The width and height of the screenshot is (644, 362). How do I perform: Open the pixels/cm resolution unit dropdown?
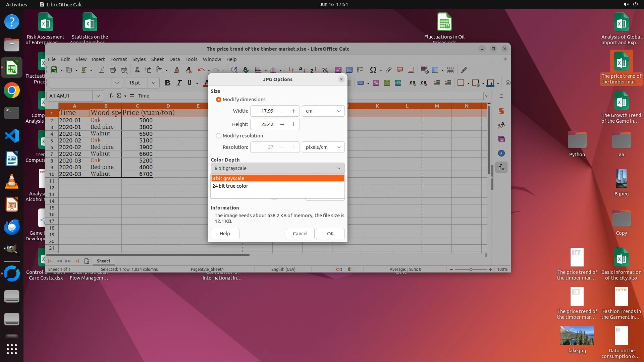click(x=323, y=147)
